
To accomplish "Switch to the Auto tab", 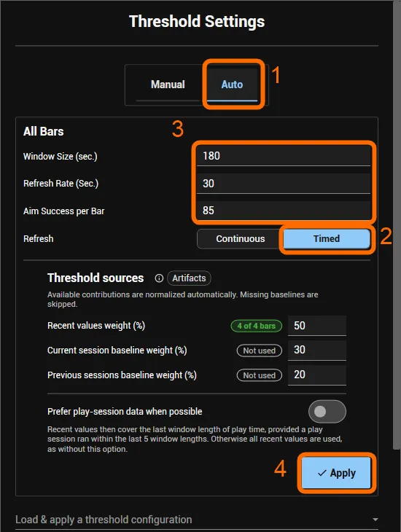I will [x=233, y=85].
